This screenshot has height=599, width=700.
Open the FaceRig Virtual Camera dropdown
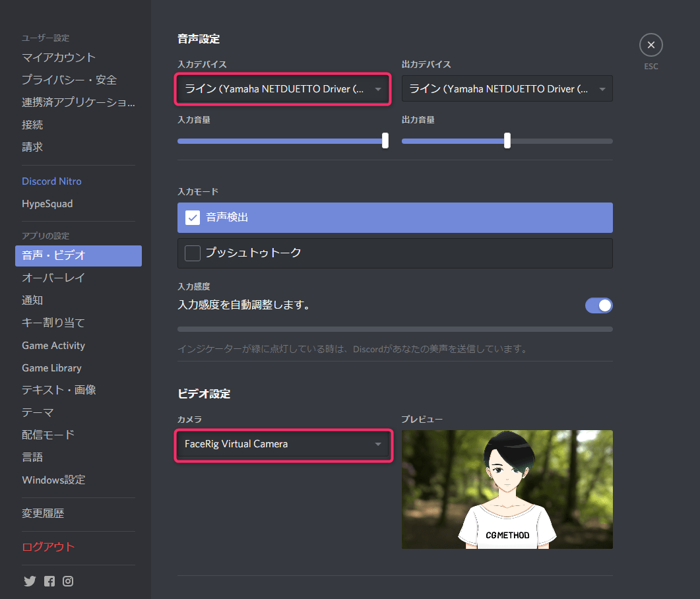coord(283,444)
